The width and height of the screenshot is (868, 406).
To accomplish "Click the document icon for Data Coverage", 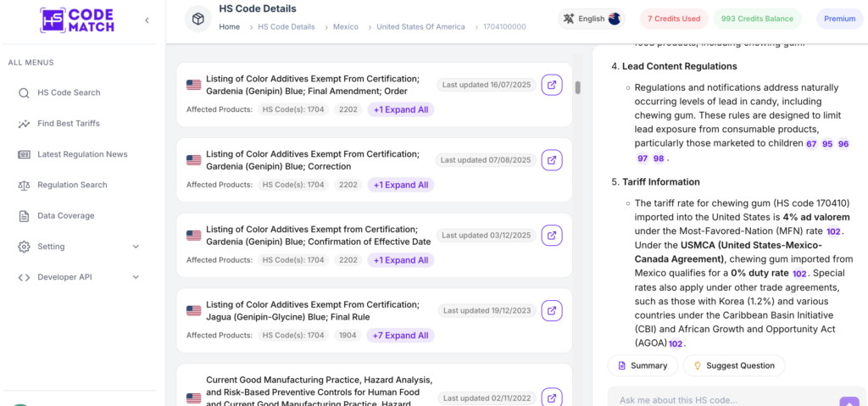I will tap(24, 216).
